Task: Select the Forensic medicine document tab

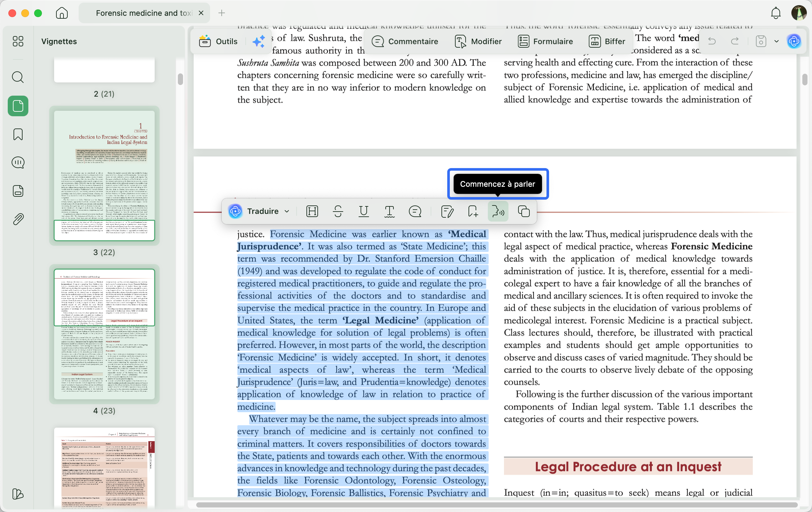Action: (144, 13)
